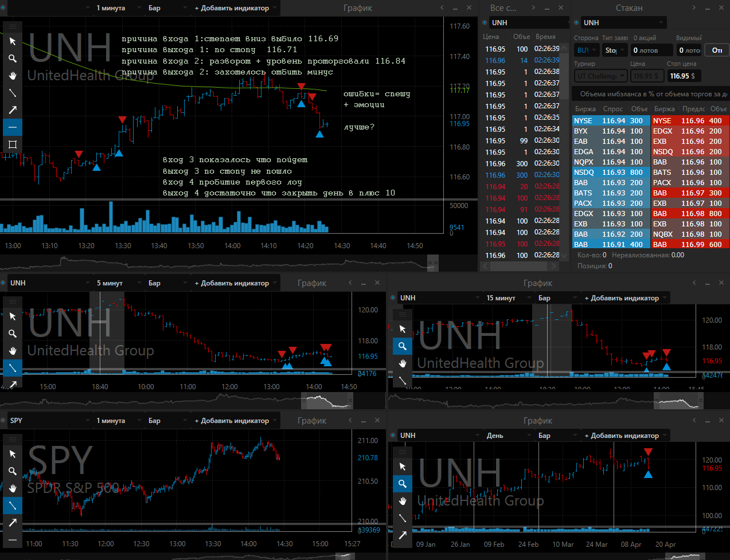The width and height of the screenshot is (730, 560).
Task: Click the BAB 116.99 600 ask row
Action: (x=690, y=245)
